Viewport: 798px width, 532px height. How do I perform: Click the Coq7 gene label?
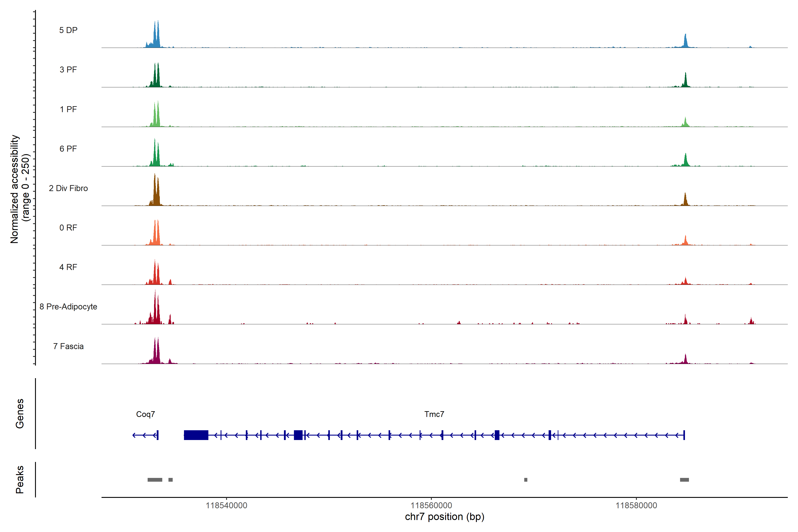tap(145, 414)
